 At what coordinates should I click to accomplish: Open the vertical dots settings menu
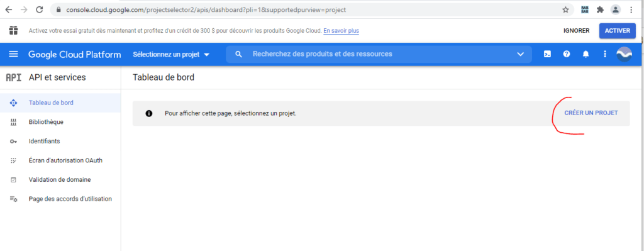[x=604, y=54]
